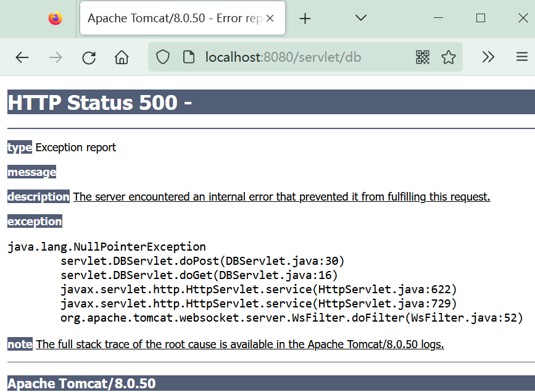Reload the current page
Image resolution: width=535 pixels, height=392 pixels.
[89, 57]
